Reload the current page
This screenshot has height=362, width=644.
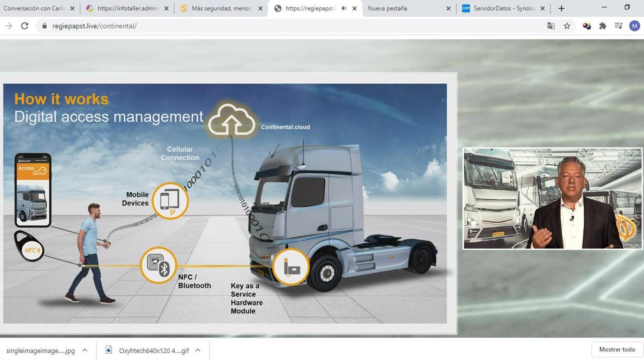(25, 26)
